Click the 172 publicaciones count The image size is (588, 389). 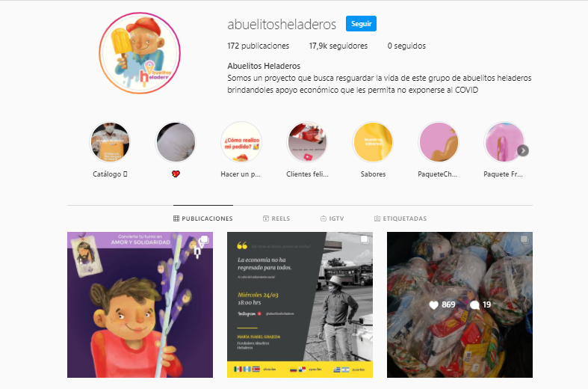click(x=258, y=46)
